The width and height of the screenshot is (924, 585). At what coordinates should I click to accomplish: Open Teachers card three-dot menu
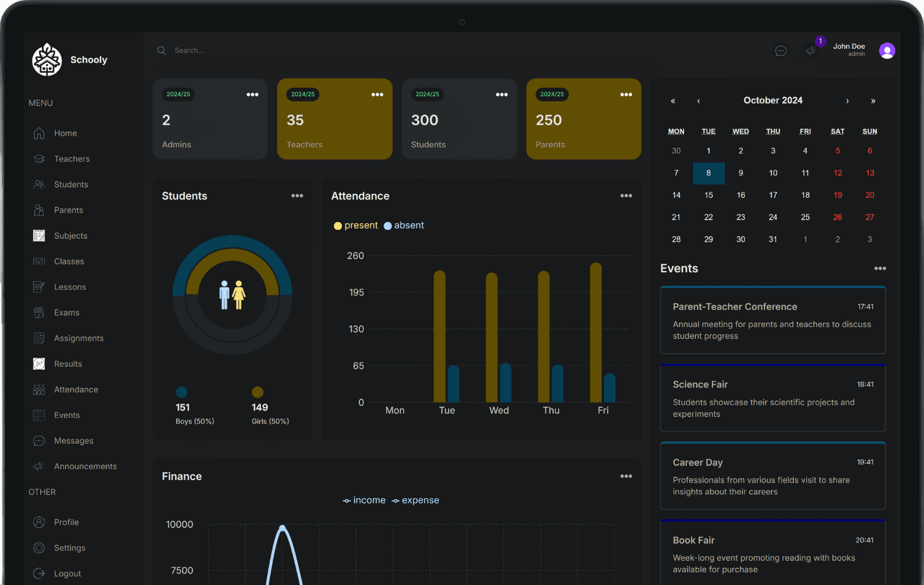(377, 95)
